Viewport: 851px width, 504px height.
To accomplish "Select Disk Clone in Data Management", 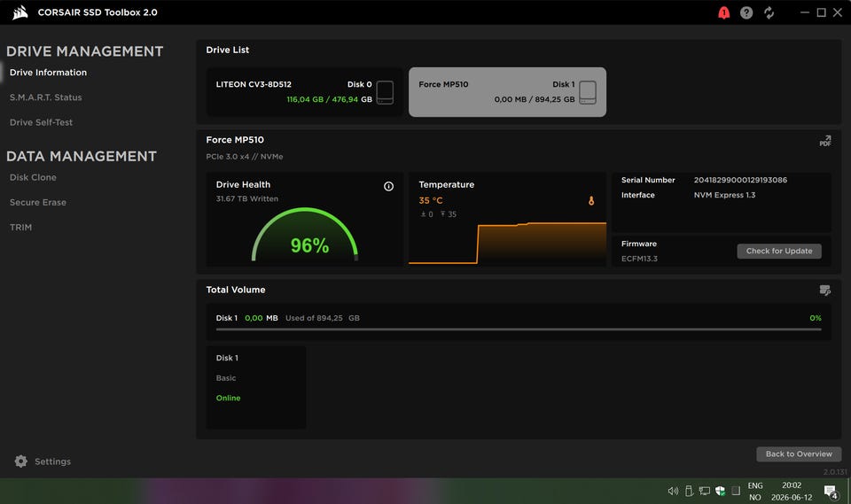I will coord(33,177).
